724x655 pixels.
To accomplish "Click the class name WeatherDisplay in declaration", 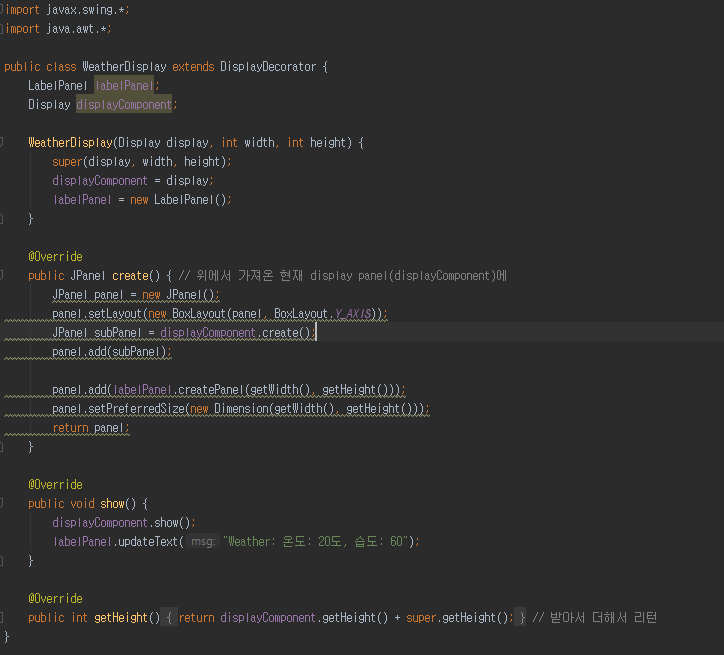I will pos(124,66).
